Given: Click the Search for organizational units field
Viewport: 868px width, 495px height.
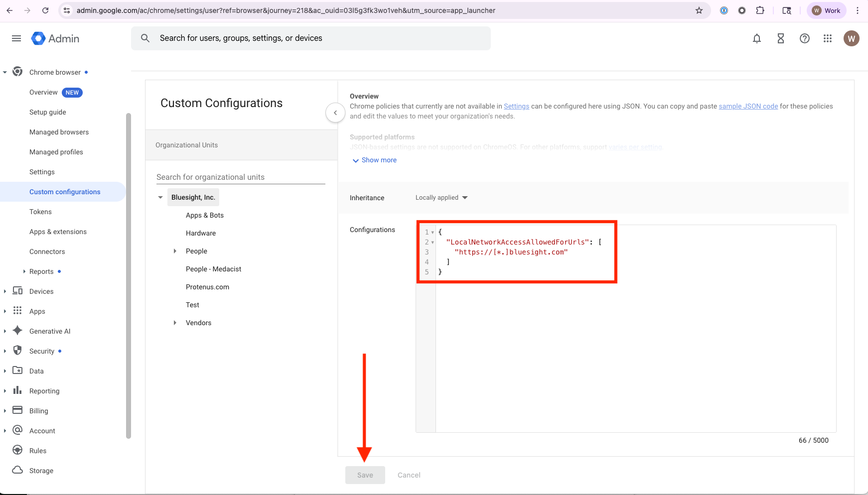Looking at the screenshot, I should pyautogui.click(x=241, y=177).
